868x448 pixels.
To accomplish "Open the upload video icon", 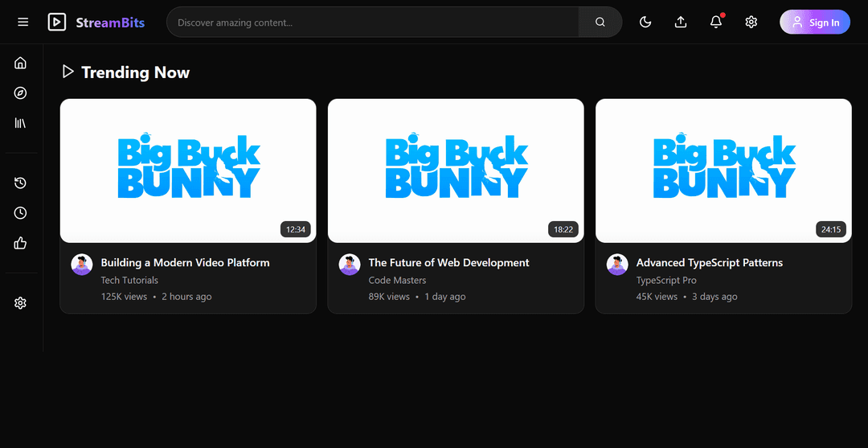I will click(x=681, y=23).
